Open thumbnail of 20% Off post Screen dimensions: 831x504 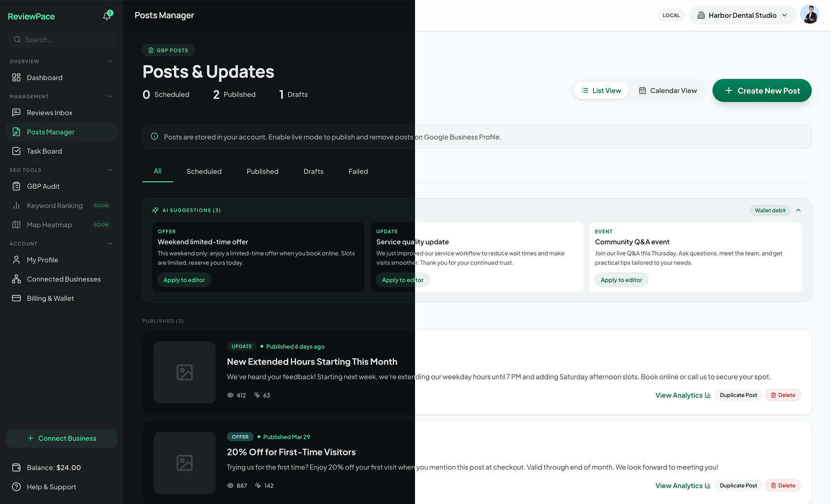point(185,463)
